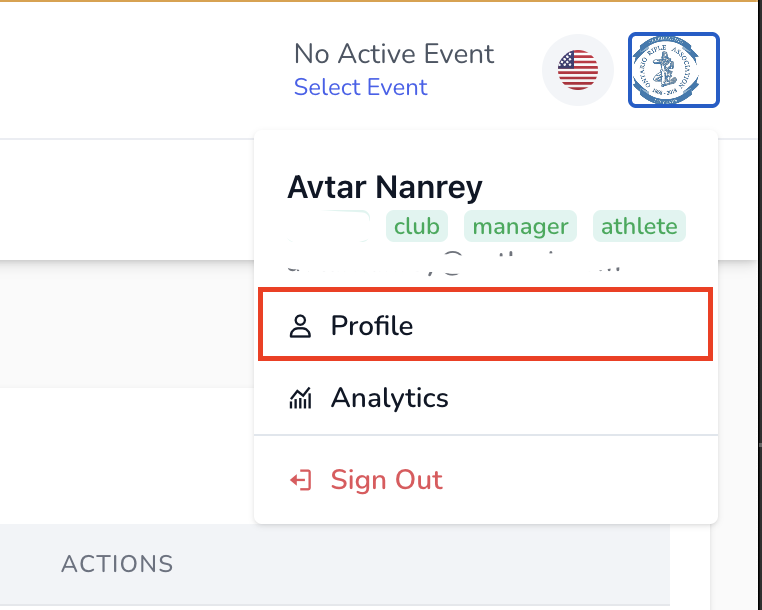This screenshot has width=762, height=610.
Task: Click the white row beneath the ACTIONS header
Action: (x=300, y=600)
